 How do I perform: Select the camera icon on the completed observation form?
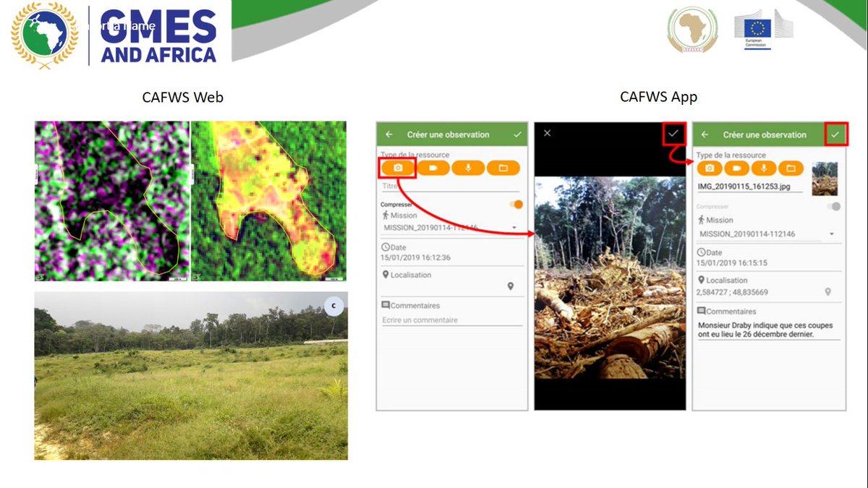click(x=709, y=167)
